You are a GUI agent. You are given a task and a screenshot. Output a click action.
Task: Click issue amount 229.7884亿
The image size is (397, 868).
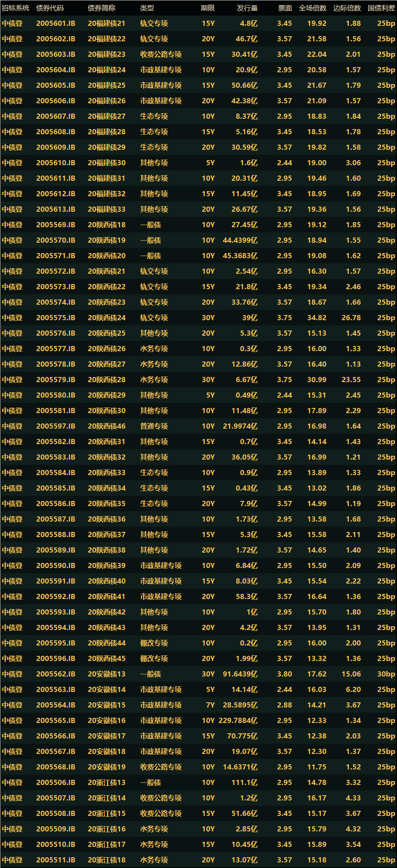tap(238, 721)
